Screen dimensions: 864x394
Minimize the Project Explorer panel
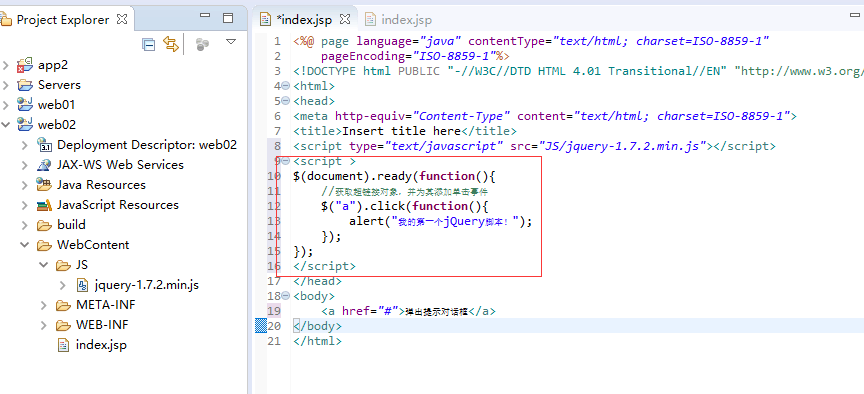pyautogui.click(x=205, y=16)
